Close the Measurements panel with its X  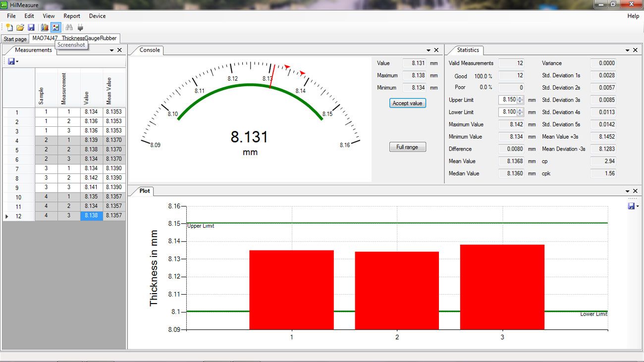tap(119, 50)
